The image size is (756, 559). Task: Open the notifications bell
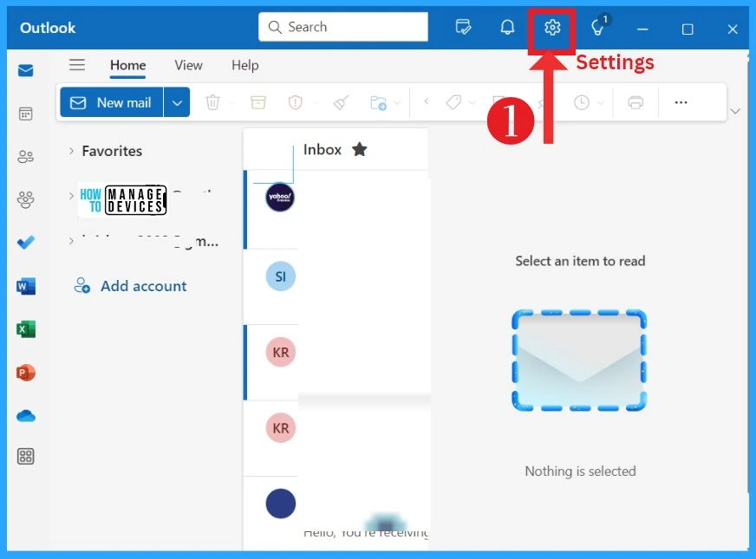(x=507, y=28)
